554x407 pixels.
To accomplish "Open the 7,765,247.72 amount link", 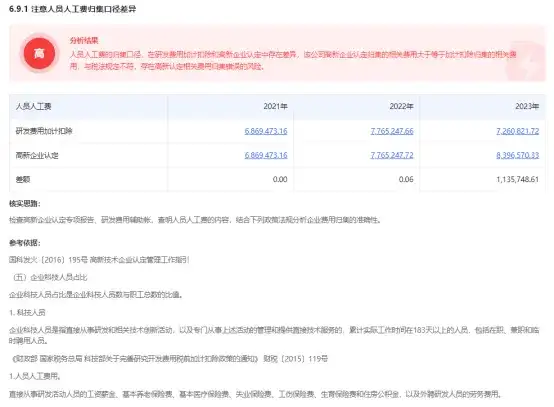I will click(x=392, y=155).
